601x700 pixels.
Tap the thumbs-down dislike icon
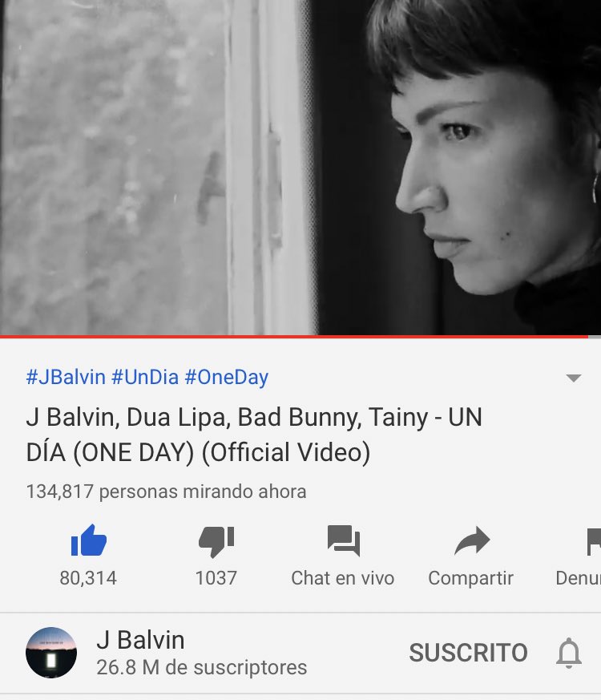pyautogui.click(x=216, y=541)
